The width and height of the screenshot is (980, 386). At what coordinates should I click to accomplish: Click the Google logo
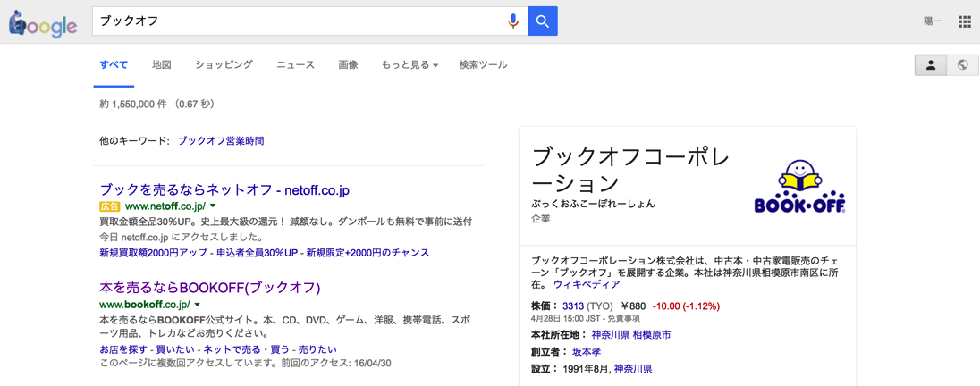coord(43,22)
